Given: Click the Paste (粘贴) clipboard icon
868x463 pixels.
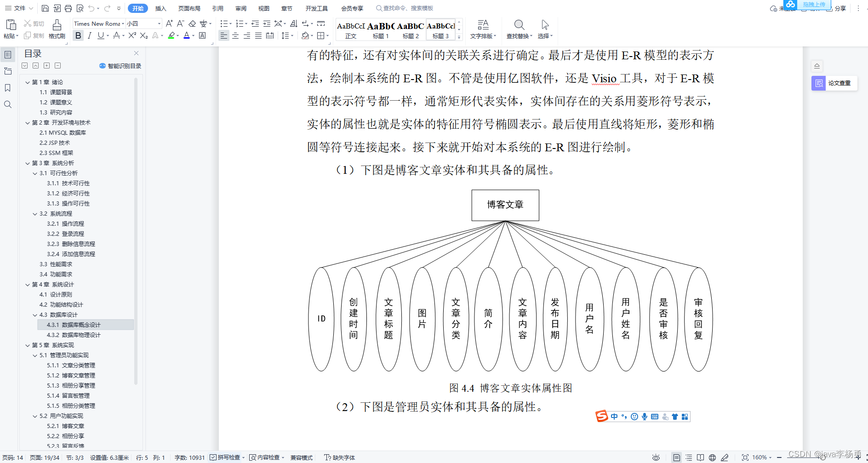Looking at the screenshot, I should pos(11,25).
